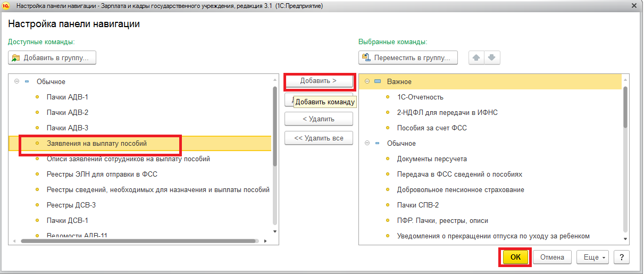Select 'Реестры сведений, необходимых для назначения' row
The height and width of the screenshot is (274, 644).
[140, 189]
